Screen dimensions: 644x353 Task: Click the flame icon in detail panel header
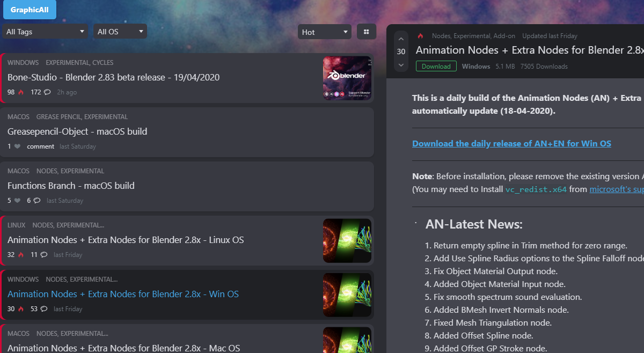[420, 36]
